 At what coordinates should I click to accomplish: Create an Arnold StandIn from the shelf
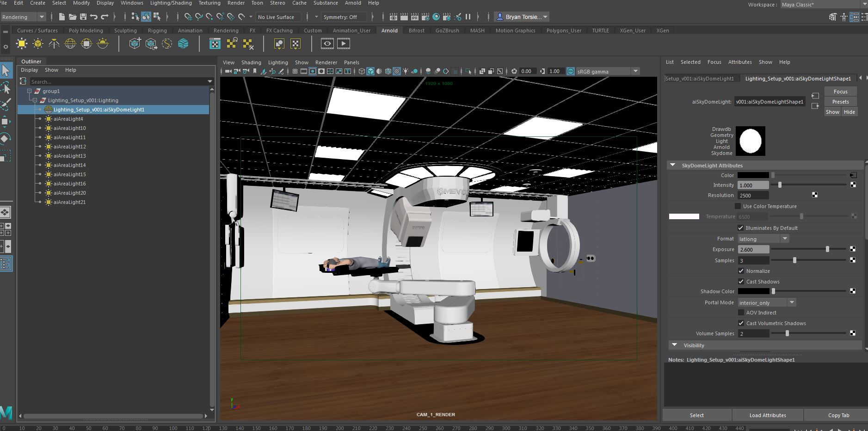135,43
